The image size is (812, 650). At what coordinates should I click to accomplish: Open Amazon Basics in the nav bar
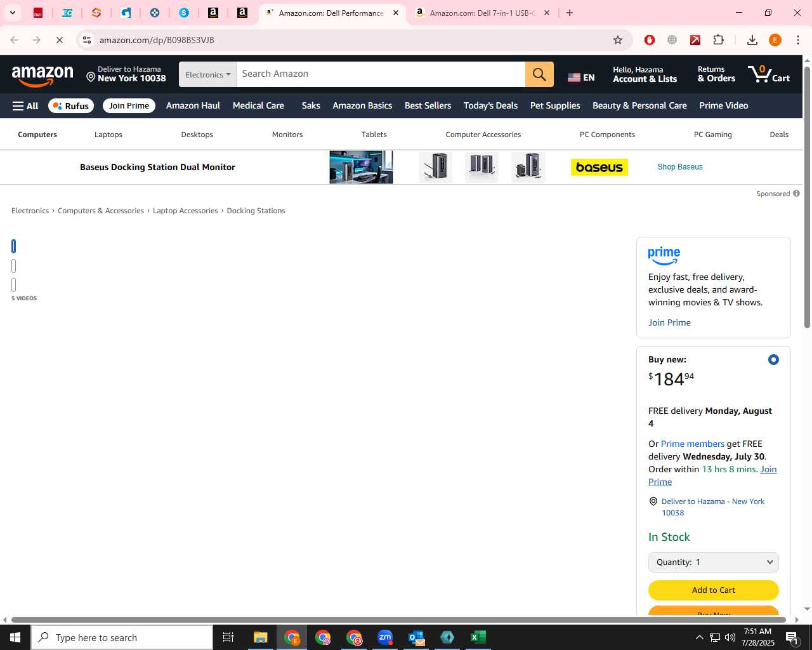pos(362,106)
